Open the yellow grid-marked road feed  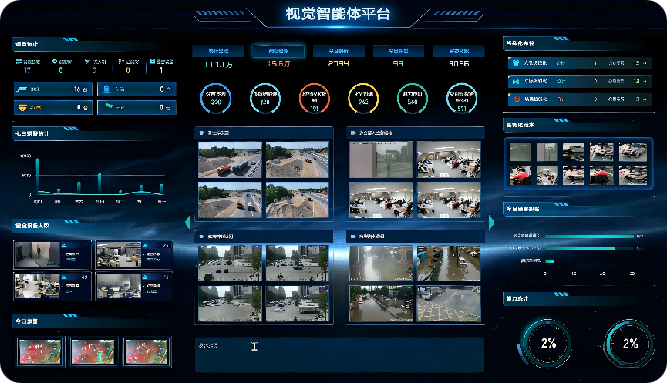click(449, 303)
